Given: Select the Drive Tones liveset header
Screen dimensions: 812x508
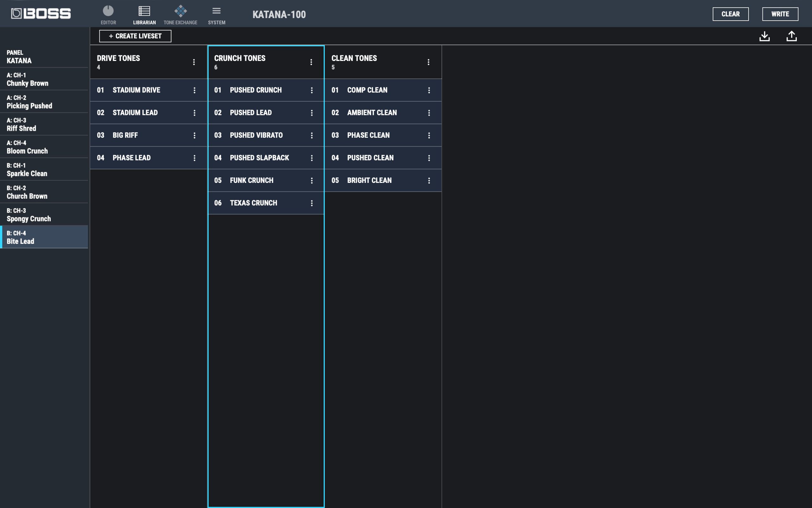Looking at the screenshot, I should pos(149,62).
